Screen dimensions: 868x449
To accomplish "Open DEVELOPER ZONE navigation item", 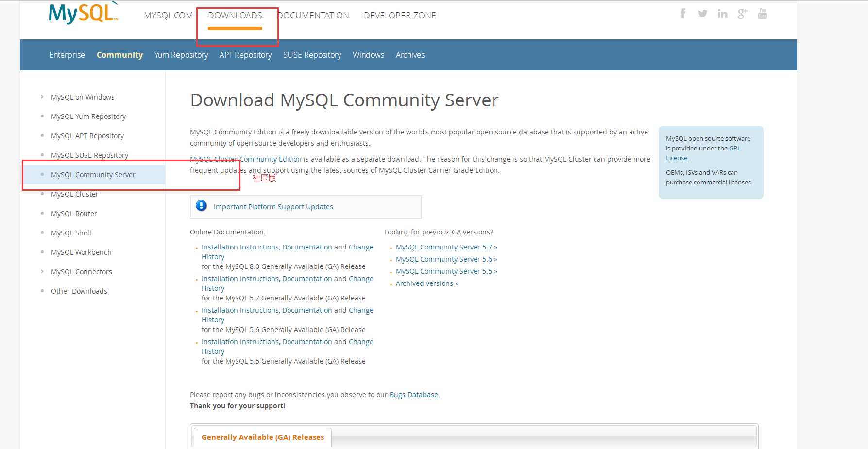I will click(400, 16).
